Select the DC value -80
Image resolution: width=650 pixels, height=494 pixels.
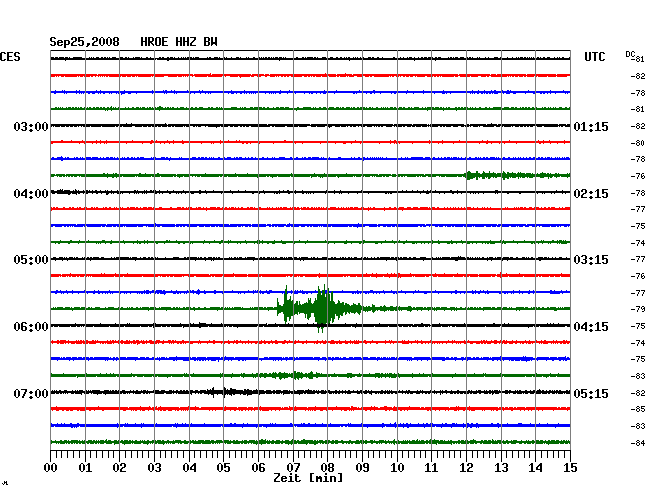(638, 143)
